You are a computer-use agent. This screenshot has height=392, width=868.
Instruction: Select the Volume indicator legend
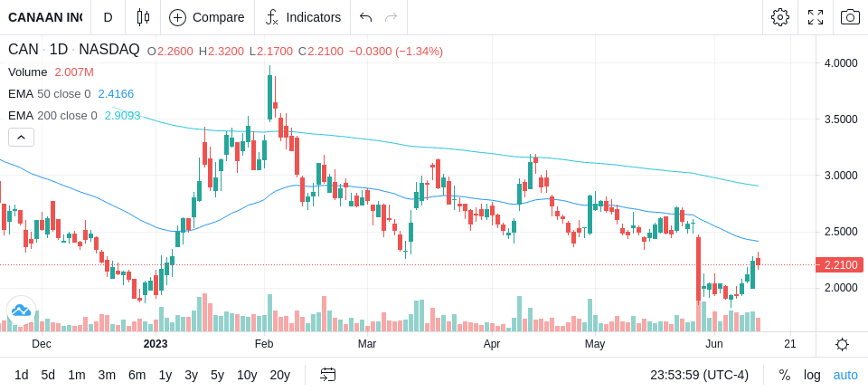[x=28, y=72]
